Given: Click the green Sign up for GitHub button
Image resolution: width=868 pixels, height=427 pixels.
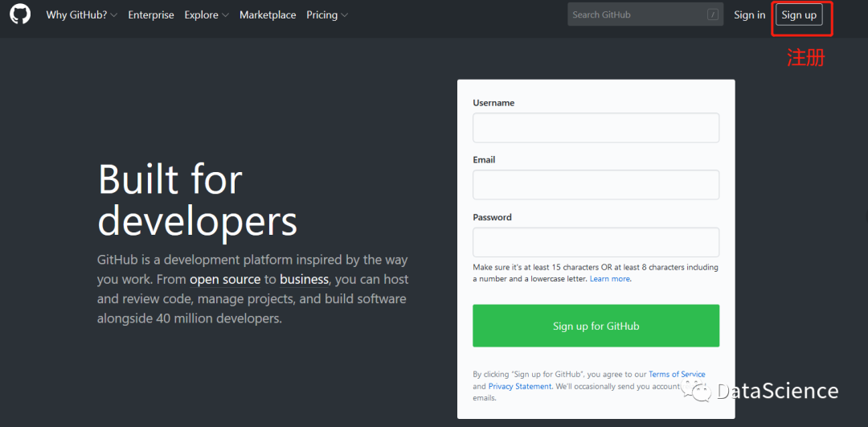Looking at the screenshot, I should pos(596,326).
